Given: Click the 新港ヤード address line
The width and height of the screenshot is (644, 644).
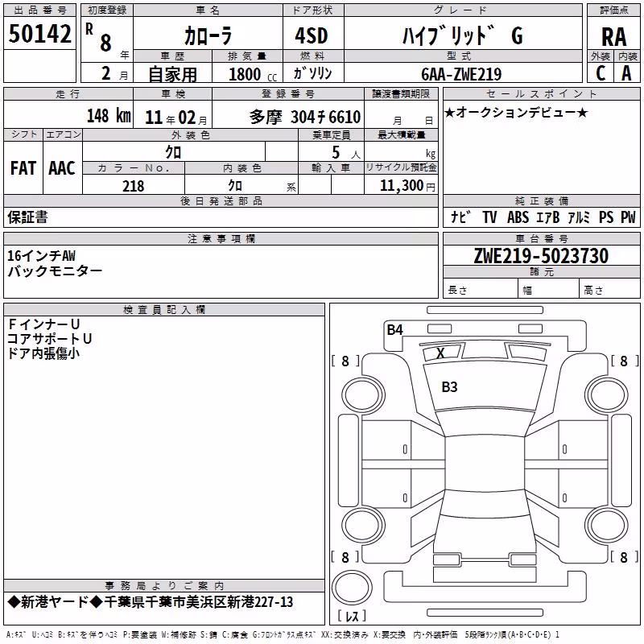Looking at the screenshot, I should click(x=151, y=602).
